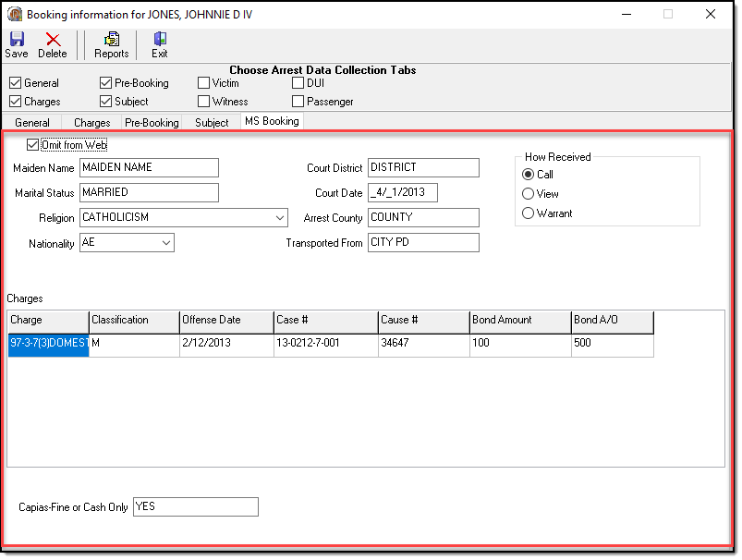
Task: Select the View radio option
Action: [529, 194]
